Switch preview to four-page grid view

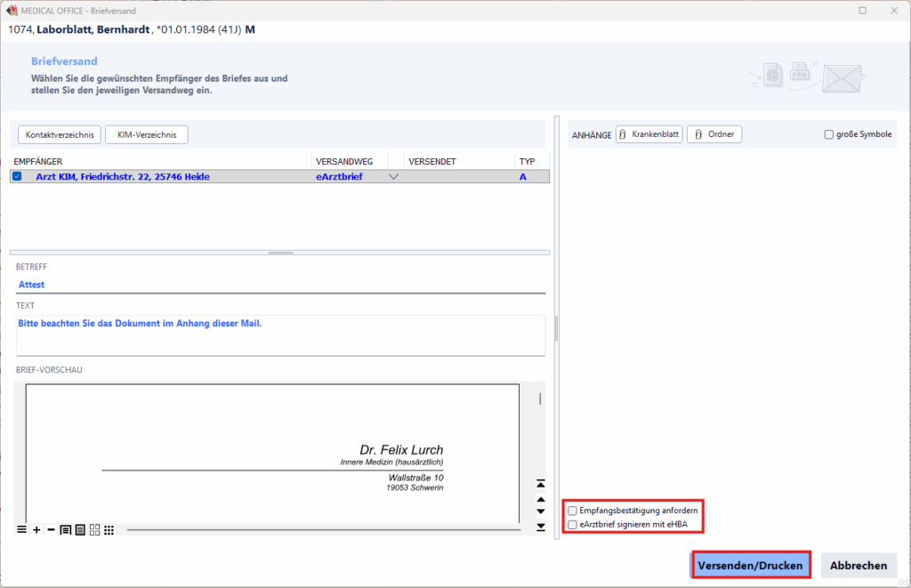pos(94,530)
